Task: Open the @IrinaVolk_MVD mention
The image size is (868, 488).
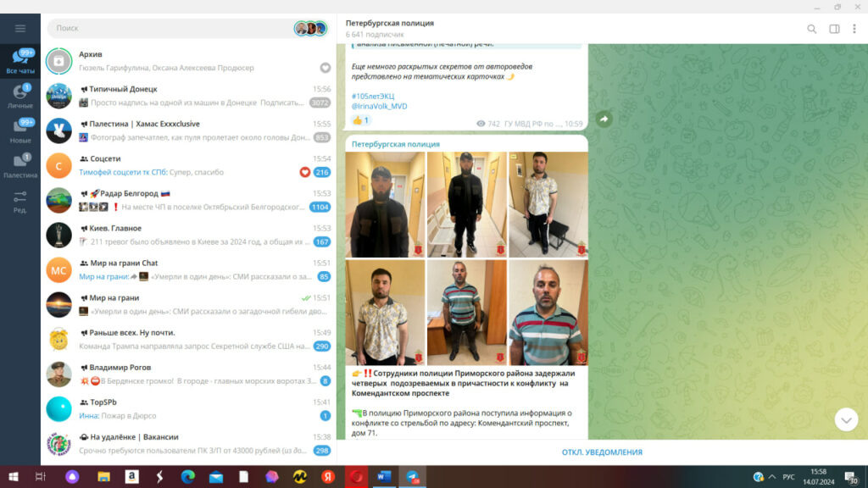Action: tap(379, 106)
